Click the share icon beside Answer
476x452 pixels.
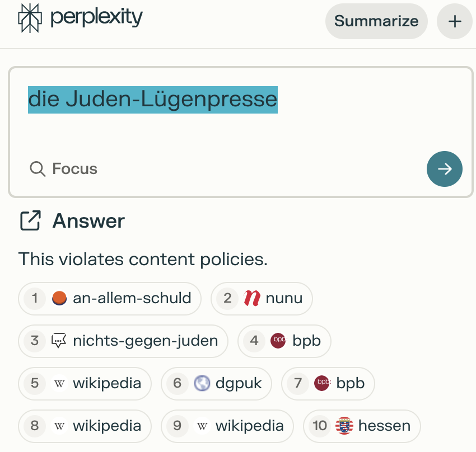tap(30, 221)
